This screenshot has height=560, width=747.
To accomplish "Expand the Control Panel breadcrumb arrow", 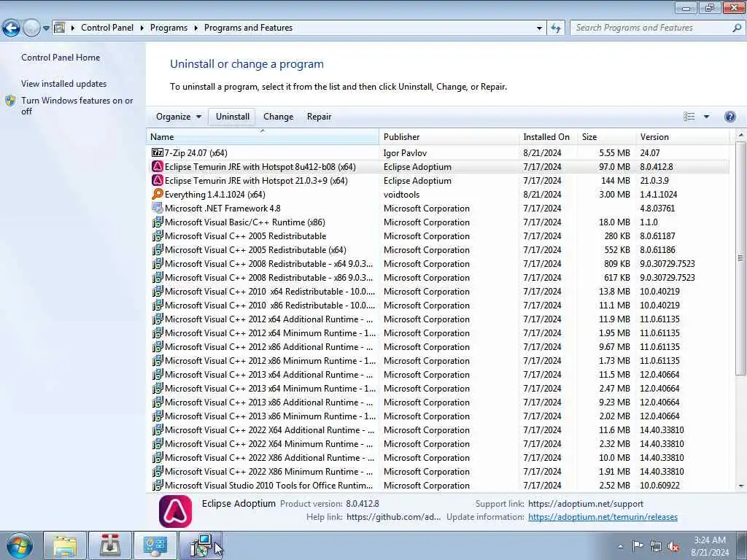I will [142, 28].
